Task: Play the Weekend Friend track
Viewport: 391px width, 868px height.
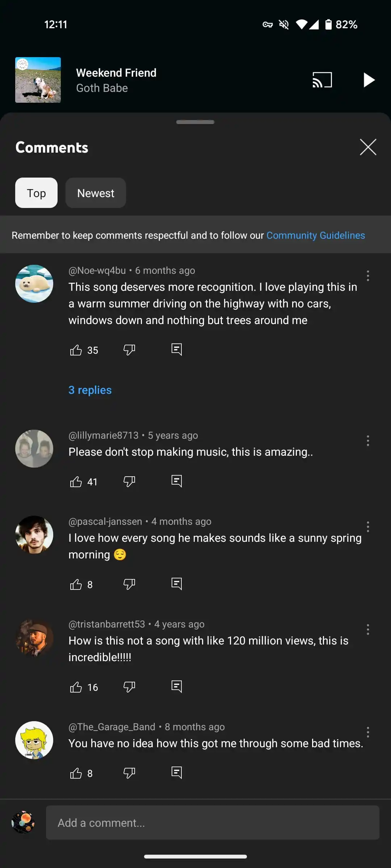Action: click(369, 80)
